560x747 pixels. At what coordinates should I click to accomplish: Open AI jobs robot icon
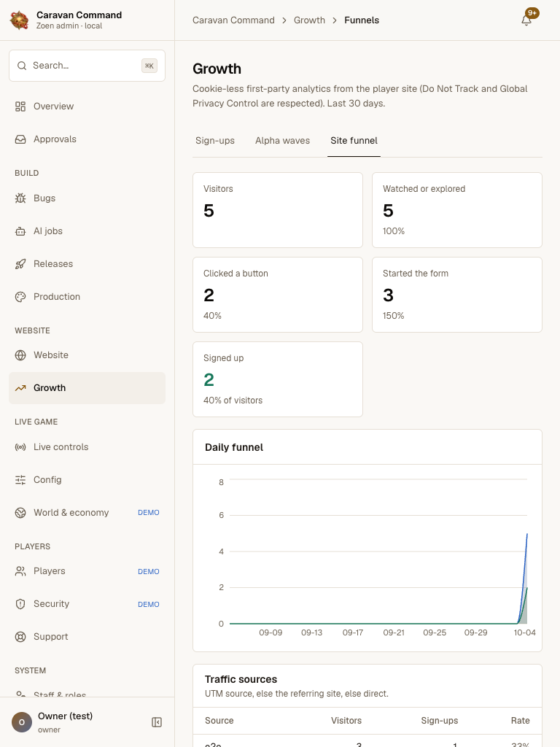(x=20, y=231)
